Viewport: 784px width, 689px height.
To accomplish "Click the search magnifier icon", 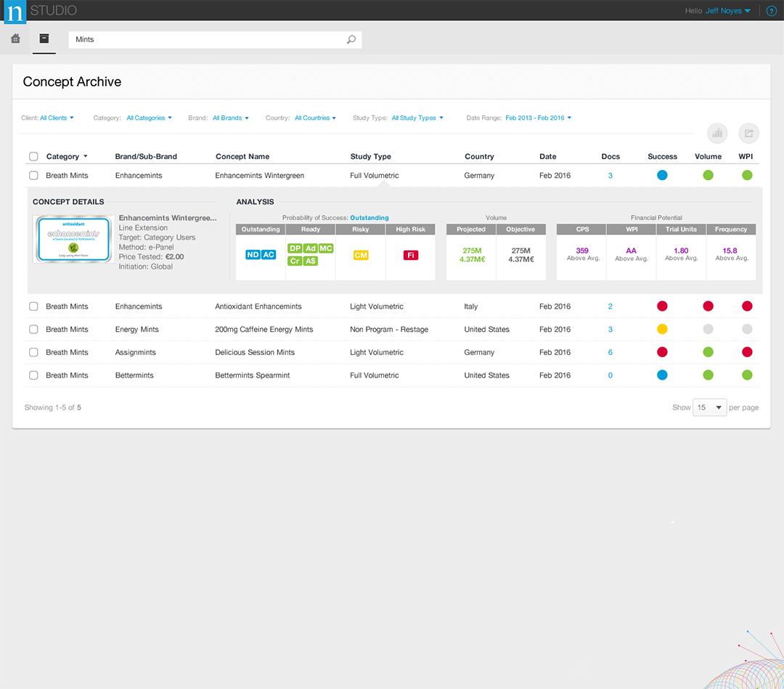I will click(x=351, y=39).
